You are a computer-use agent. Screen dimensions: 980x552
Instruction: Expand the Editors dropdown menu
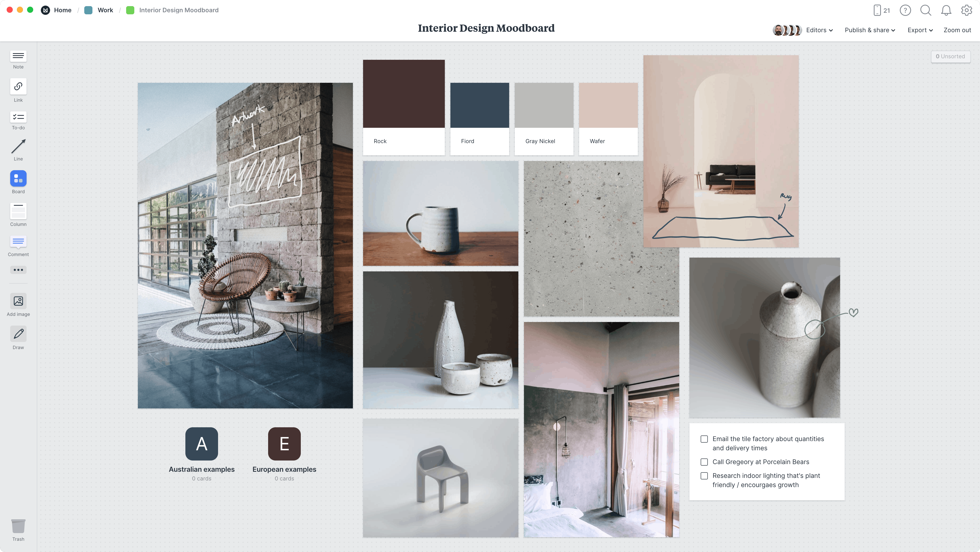(818, 30)
